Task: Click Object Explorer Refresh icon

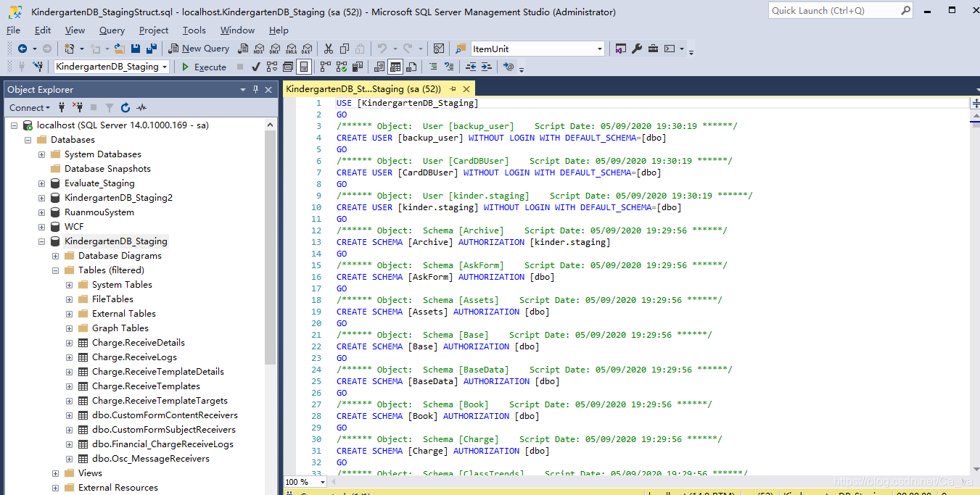Action: tap(125, 107)
